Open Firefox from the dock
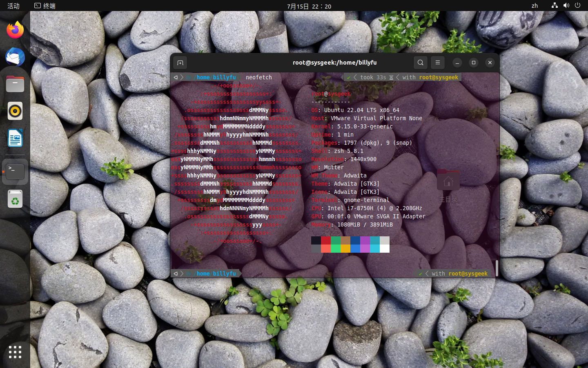This screenshot has height=368, width=588. click(x=15, y=30)
